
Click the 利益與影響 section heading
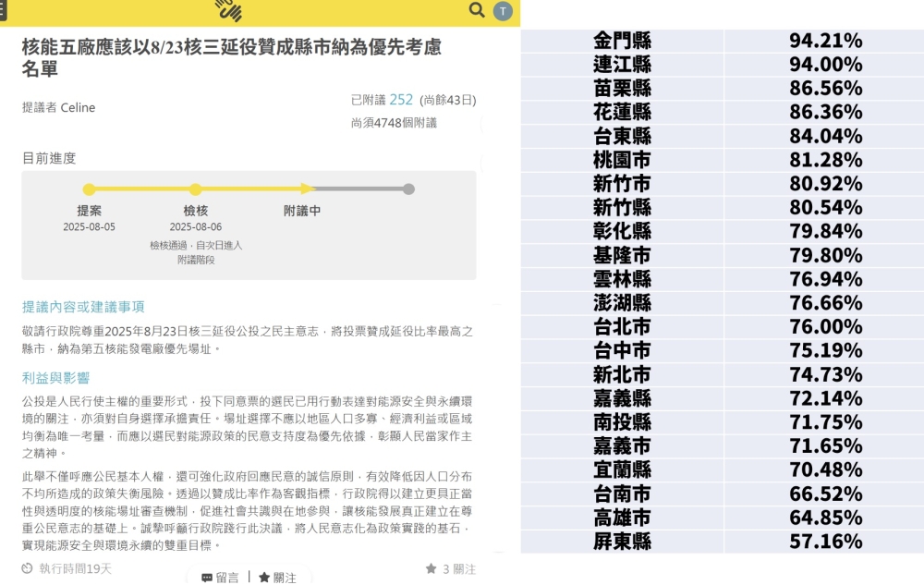coord(55,378)
